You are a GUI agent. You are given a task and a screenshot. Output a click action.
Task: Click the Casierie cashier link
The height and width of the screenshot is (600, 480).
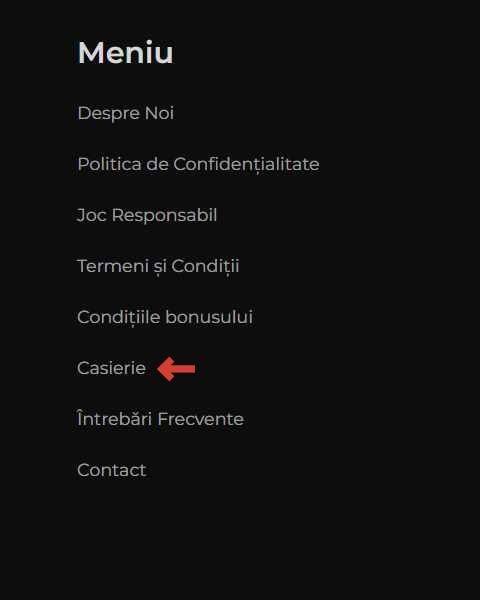coord(111,368)
